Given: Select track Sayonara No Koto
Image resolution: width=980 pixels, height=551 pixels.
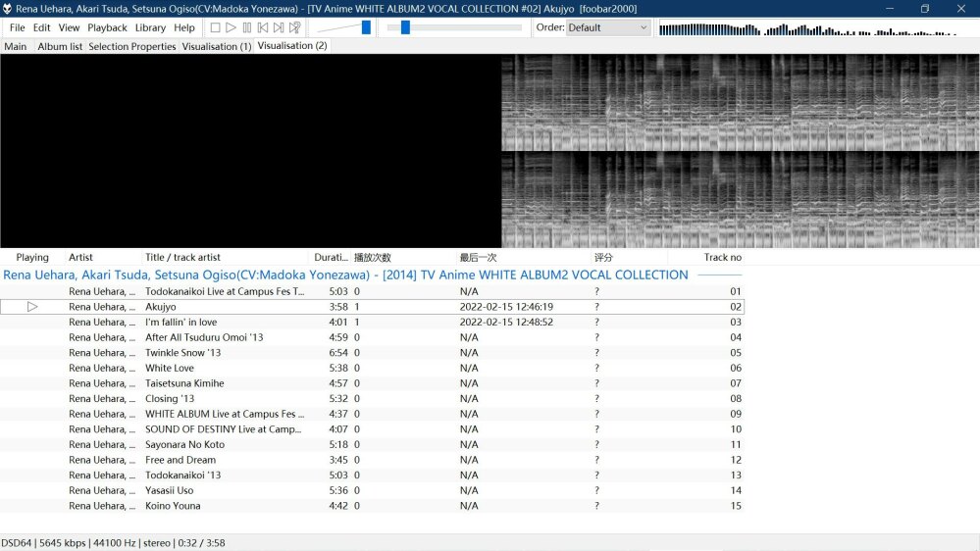Looking at the screenshot, I should [x=372, y=445].
